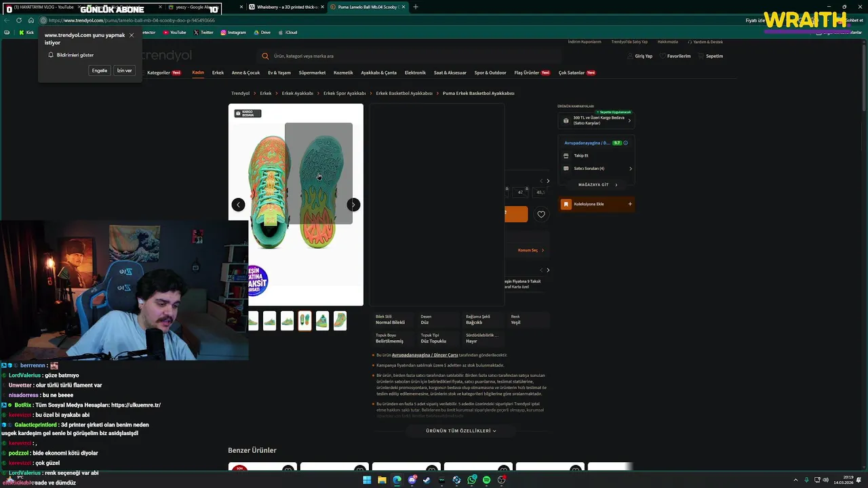Select the Kozmetik category
The width and height of the screenshot is (868, 488).
pyautogui.click(x=343, y=73)
